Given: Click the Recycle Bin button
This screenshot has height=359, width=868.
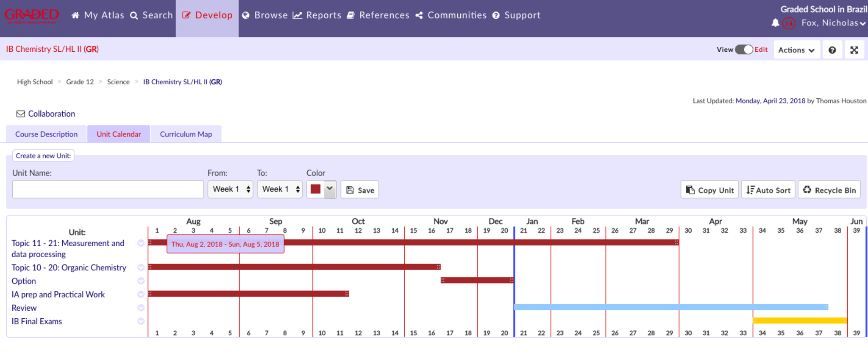Looking at the screenshot, I should [829, 190].
